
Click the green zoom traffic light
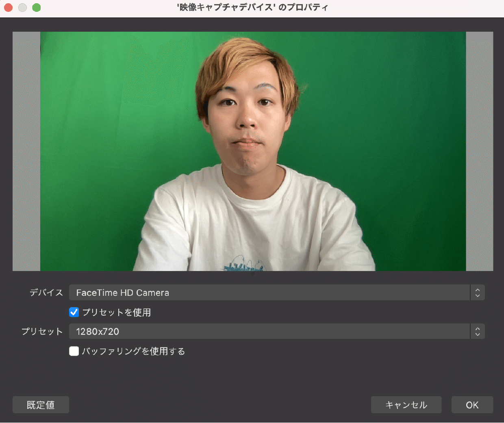tap(36, 7)
